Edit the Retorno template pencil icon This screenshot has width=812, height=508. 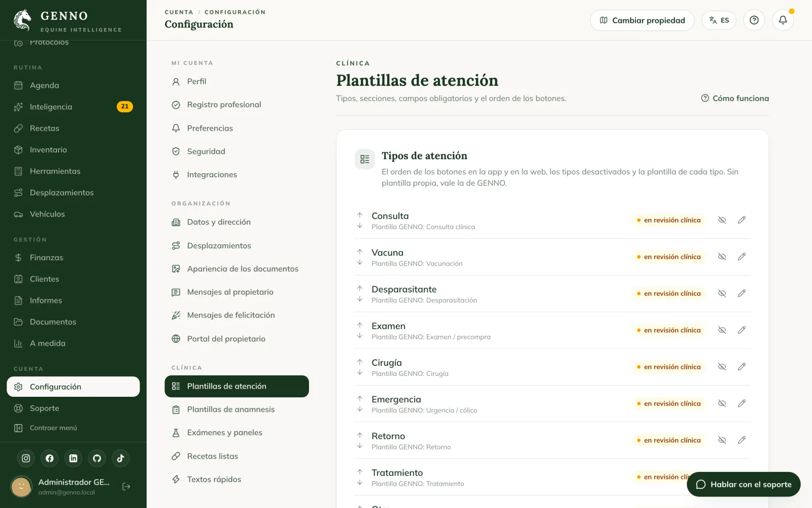pyautogui.click(x=741, y=440)
